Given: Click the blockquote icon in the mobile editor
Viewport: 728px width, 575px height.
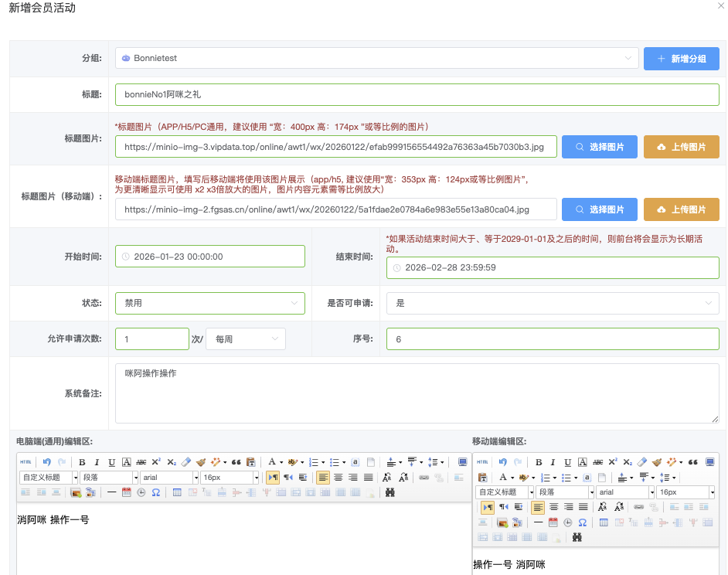Looking at the screenshot, I should point(692,462).
